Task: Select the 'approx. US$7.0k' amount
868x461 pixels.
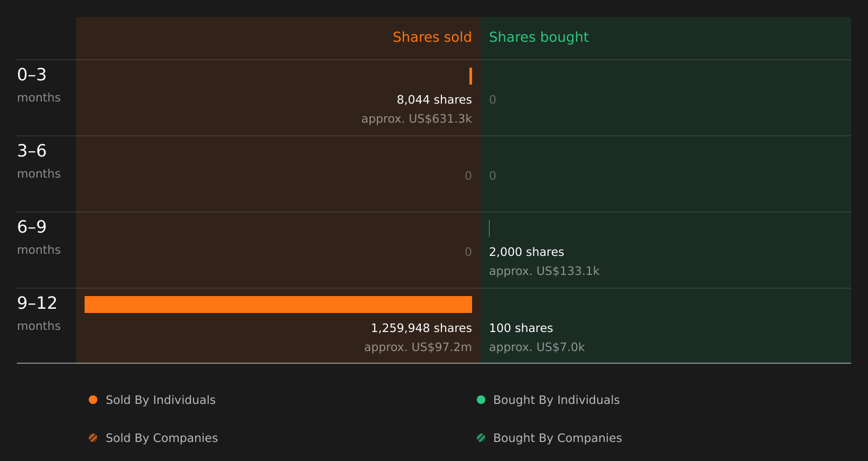Action: (x=537, y=347)
